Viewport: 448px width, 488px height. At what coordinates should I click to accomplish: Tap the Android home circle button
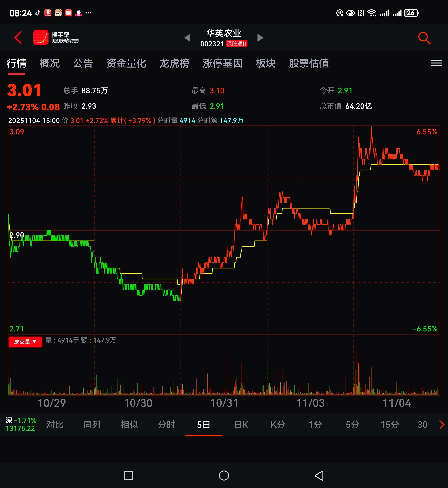(x=224, y=475)
